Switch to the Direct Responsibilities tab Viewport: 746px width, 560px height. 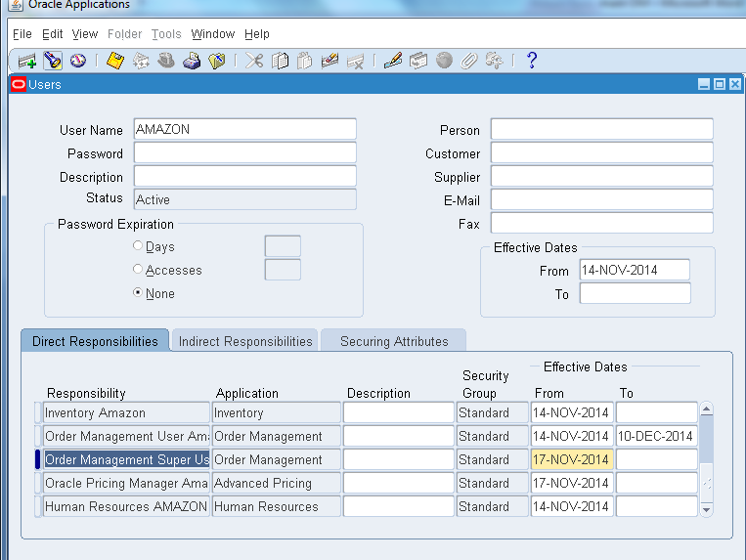(x=95, y=341)
